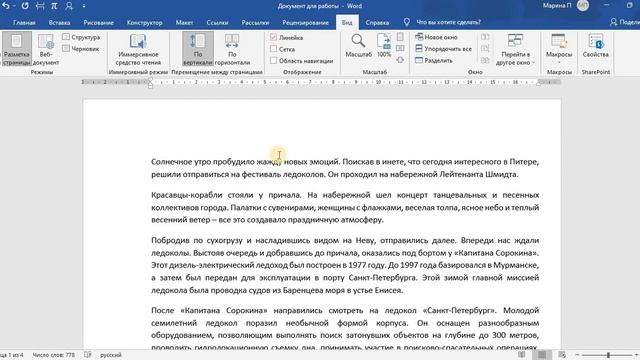Click the Что вы хотите сделать search field
640x360 pixels.
click(448, 22)
